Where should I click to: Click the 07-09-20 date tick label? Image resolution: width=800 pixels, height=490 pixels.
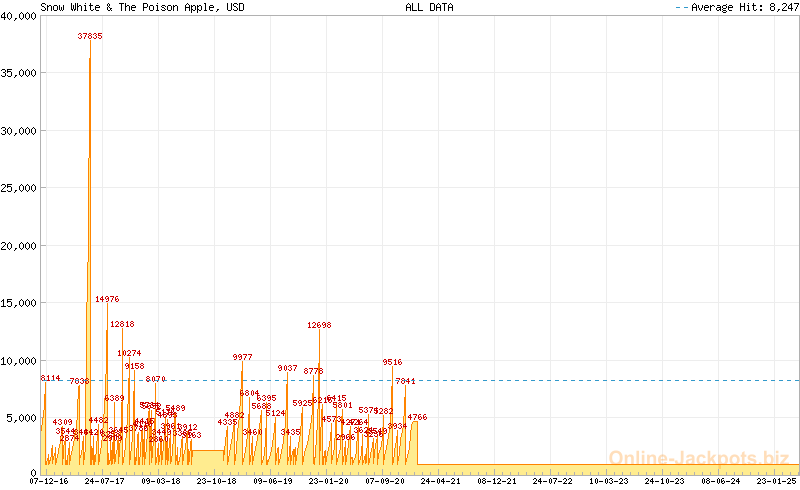pyautogui.click(x=385, y=481)
